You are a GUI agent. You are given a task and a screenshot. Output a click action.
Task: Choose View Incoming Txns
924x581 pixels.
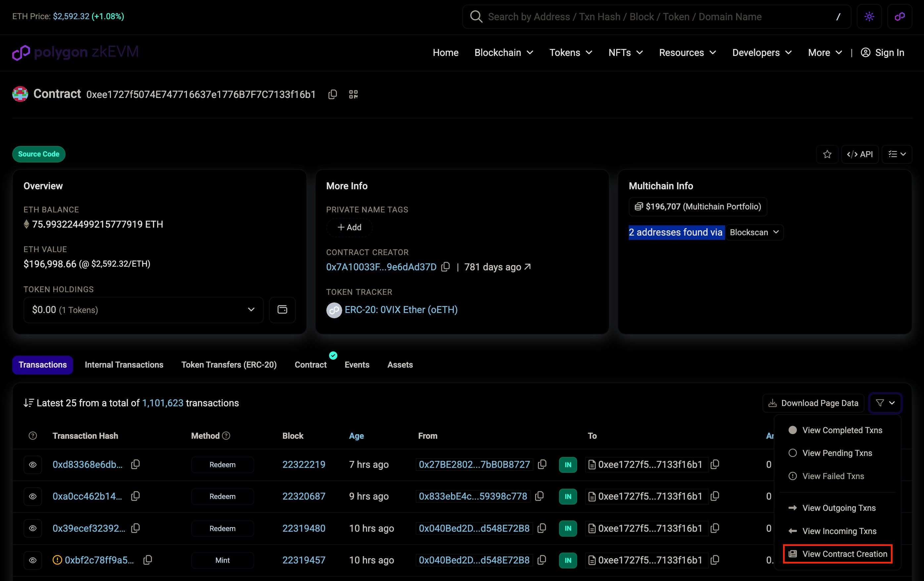click(x=838, y=531)
